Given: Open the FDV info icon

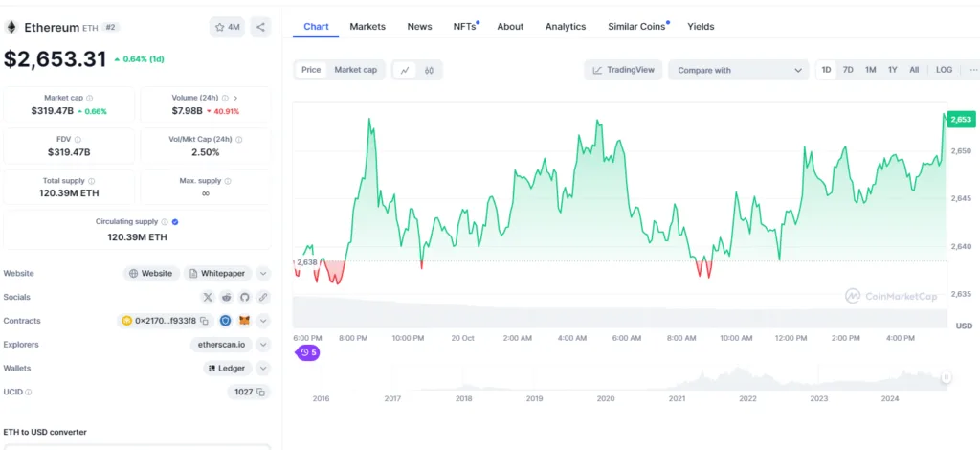Looking at the screenshot, I should click(78, 140).
